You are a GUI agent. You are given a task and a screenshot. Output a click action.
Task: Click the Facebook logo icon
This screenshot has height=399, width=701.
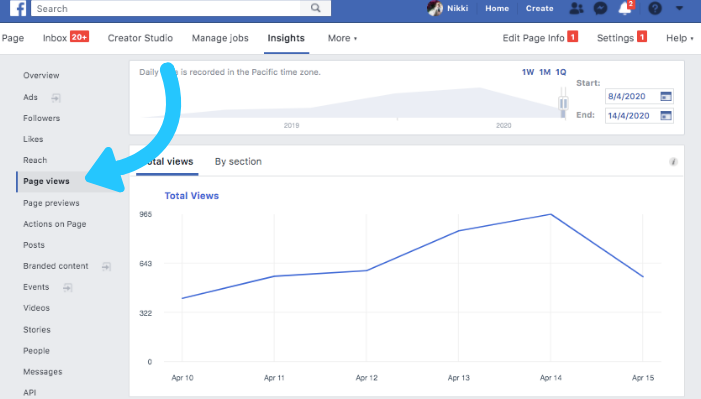tap(18, 8)
